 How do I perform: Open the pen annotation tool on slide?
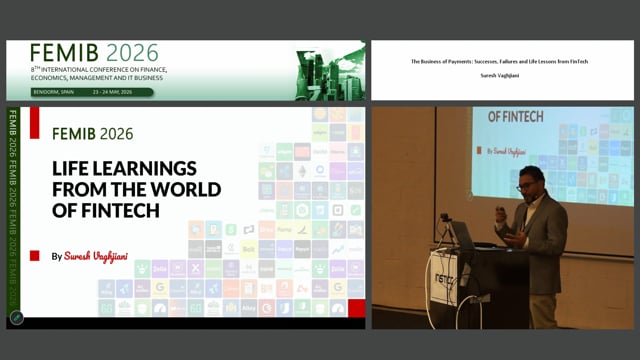tap(16, 317)
